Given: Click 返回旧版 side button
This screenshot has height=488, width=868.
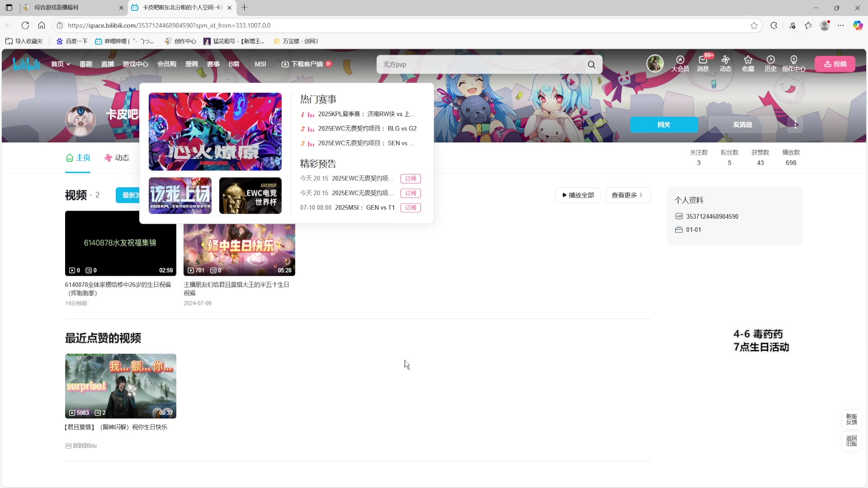Looking at the screenshot, I should [x=852, y=441].
